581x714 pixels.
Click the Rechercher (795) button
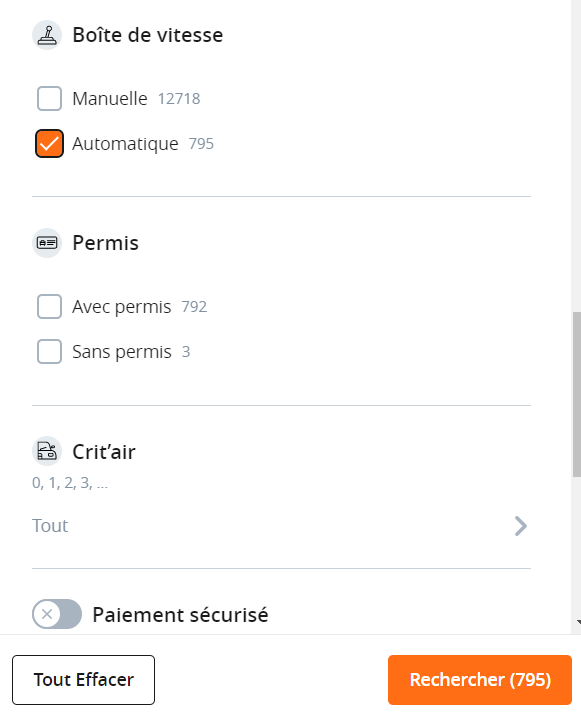click(480, 680)
